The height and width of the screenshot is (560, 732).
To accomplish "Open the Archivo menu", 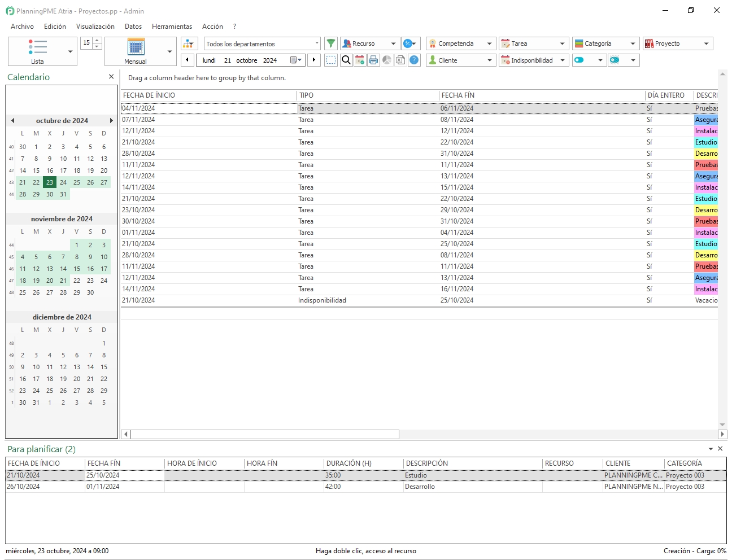I will pyautogui.click(x=22, y=27).
